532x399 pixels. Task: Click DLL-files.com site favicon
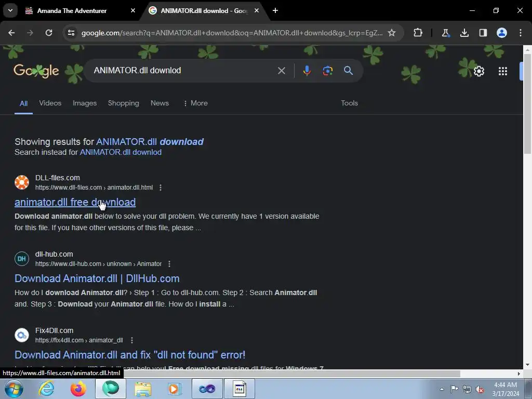(x=22, y=182)
